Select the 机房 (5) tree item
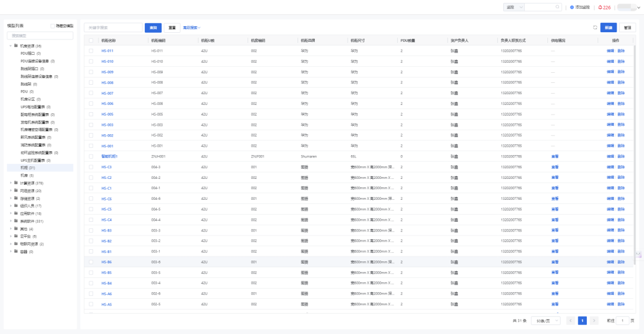Viewport: 644px width, 334px height. [27, 175]
